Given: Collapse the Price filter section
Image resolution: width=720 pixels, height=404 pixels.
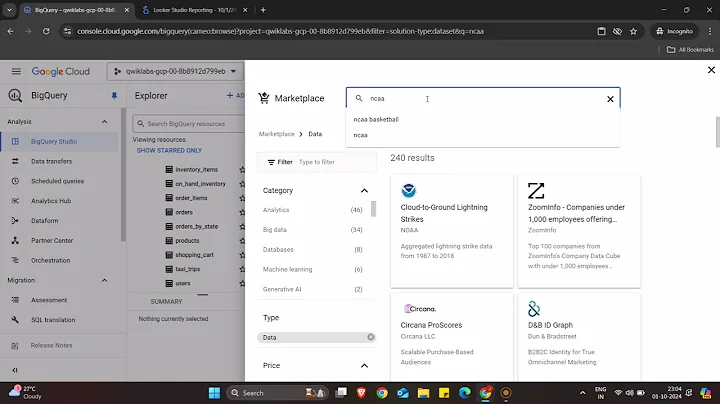Looking at the screenshot, I should [x=364, y=366].
